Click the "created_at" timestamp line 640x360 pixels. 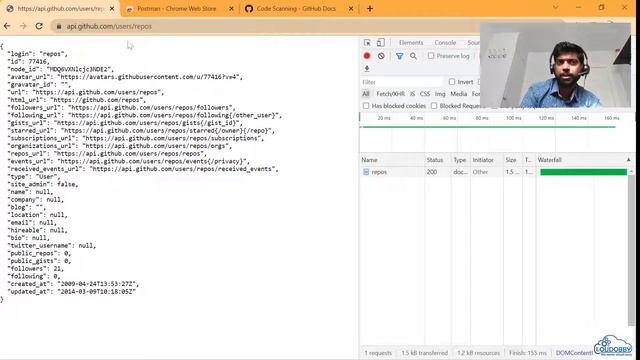[x=73, y=284]
